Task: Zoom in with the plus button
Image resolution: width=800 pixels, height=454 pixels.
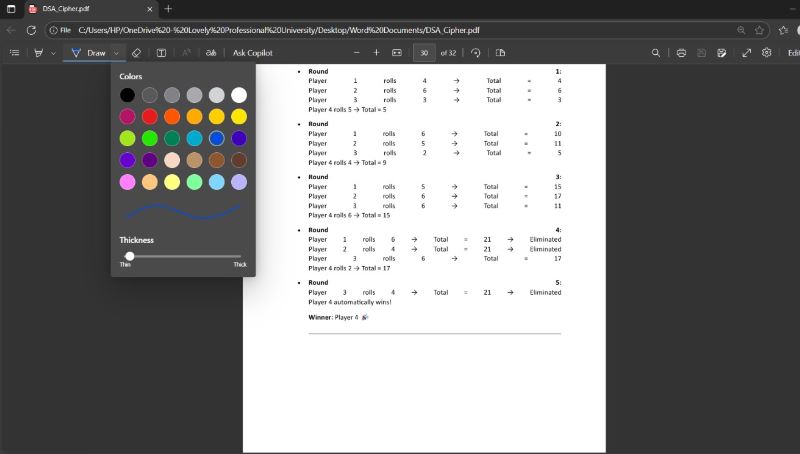Action: pyautogui.click(x=376, y=53)
